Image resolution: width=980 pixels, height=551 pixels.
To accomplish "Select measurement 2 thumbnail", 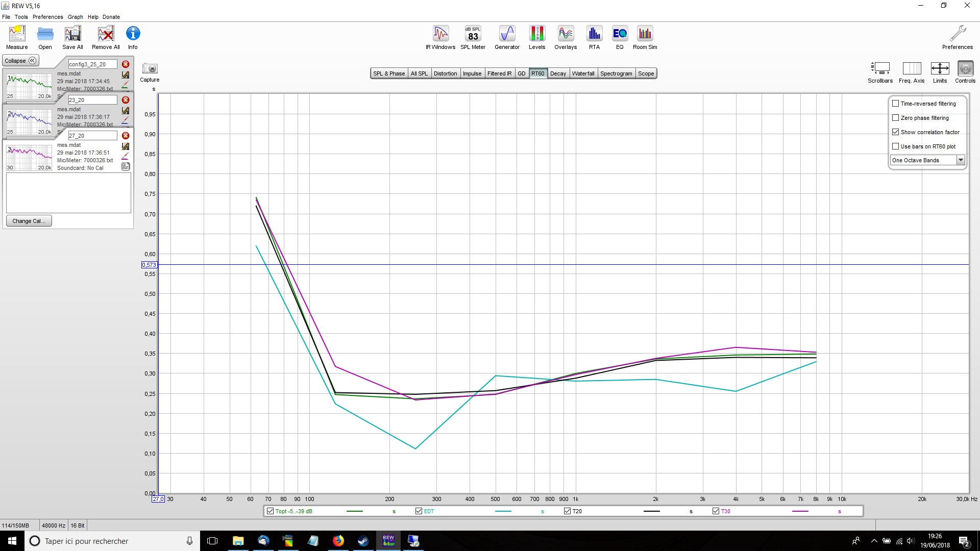I will point(29,122).
